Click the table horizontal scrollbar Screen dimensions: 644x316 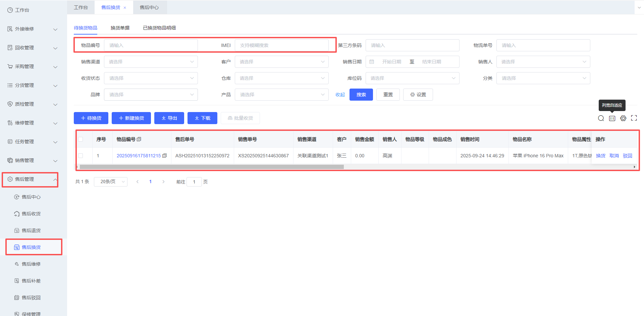[x=211, y=167]
